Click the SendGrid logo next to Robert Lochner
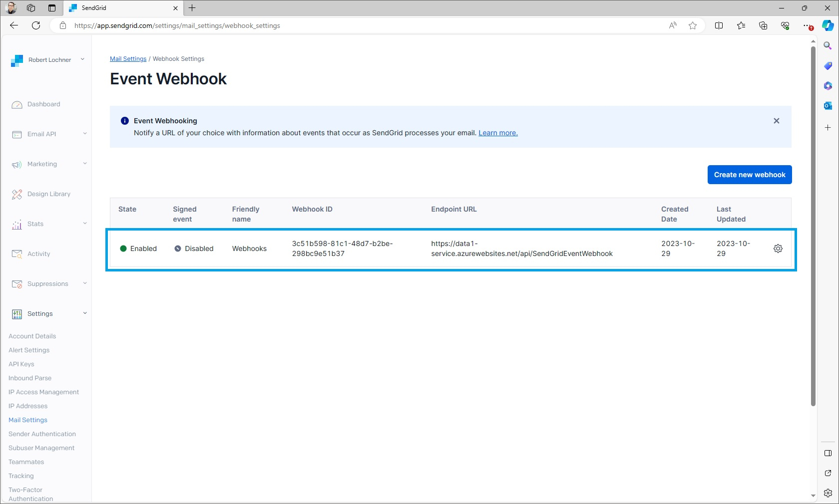This screenshot has width=839, height=504. (x=17, y=60)
